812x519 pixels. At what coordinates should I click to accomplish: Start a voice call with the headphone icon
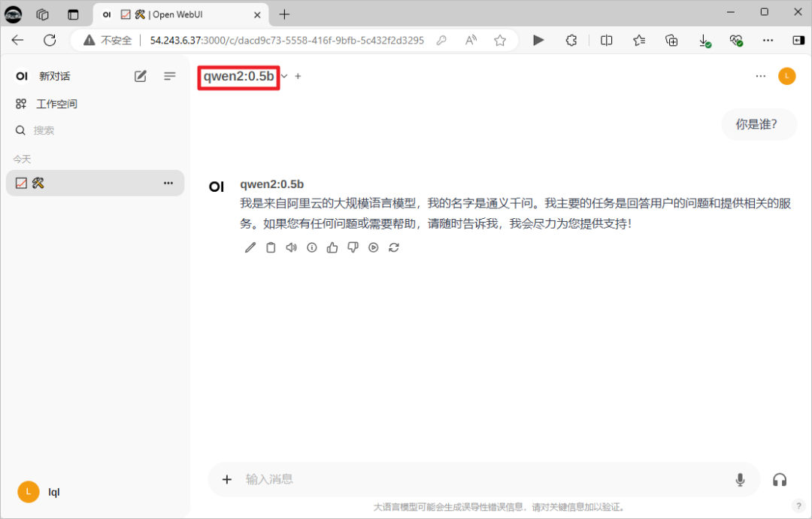pyautogui.click(x=780, y=479)
